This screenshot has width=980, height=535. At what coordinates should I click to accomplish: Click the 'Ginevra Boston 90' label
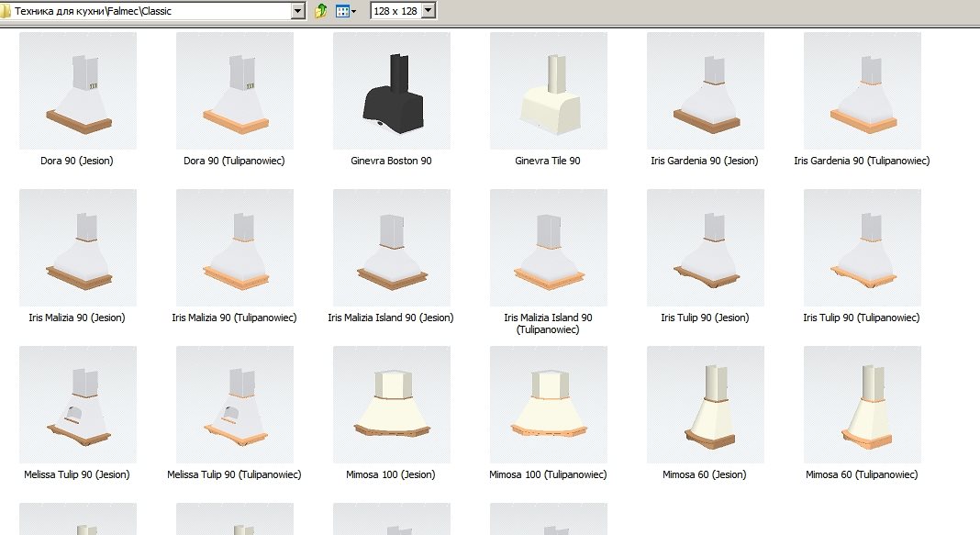coord(391,161)
